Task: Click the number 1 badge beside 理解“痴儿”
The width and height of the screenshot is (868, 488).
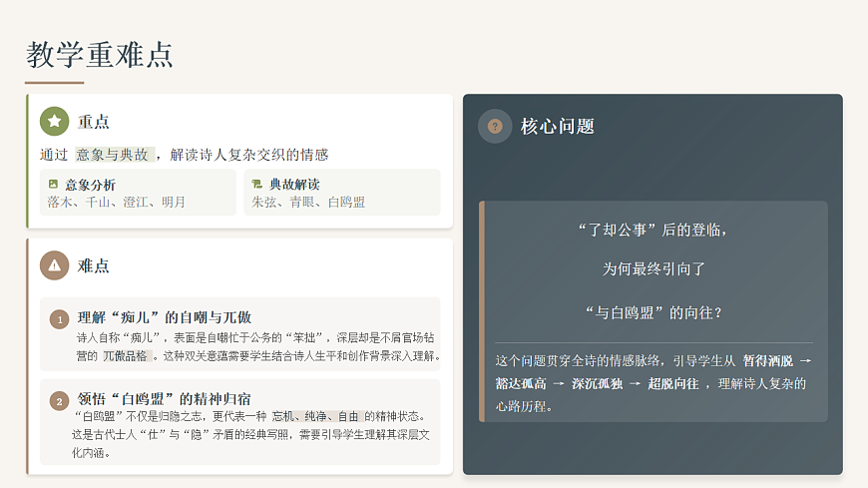Action: click(x=59, y=319)
